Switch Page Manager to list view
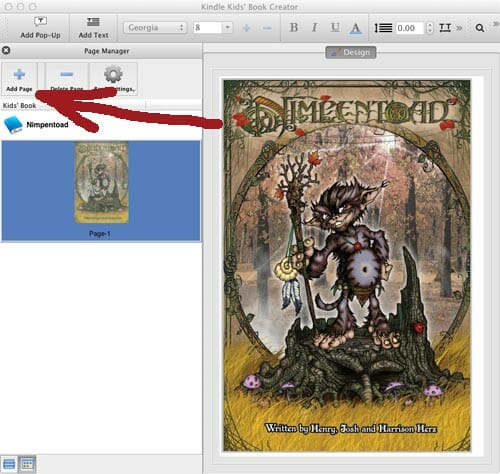This screenshot has width=500, height=474. click(9, 464)
